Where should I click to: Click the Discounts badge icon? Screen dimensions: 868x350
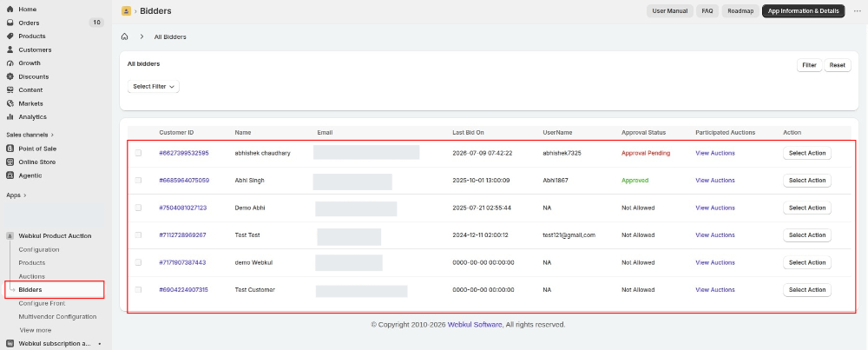click(10, 76)
